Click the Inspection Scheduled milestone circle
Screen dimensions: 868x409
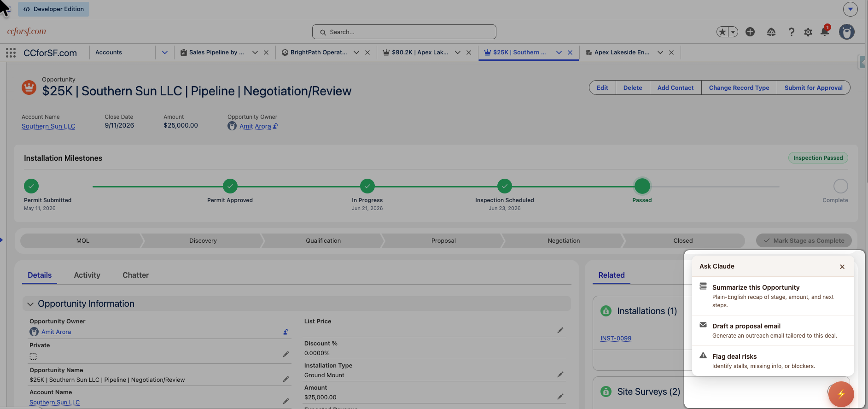[505, 186]
